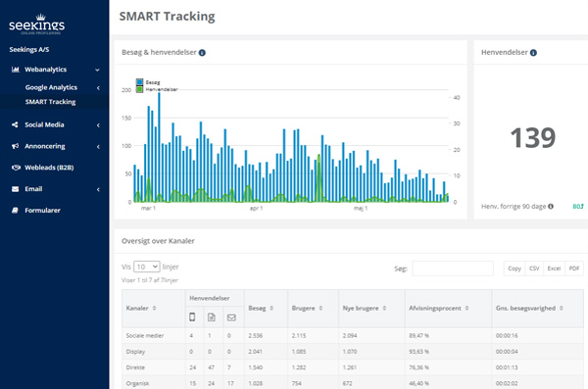The image size is (588, 389).
Task: Toggle Henvendelser series in chart legend
Action: tap(157, 89)
